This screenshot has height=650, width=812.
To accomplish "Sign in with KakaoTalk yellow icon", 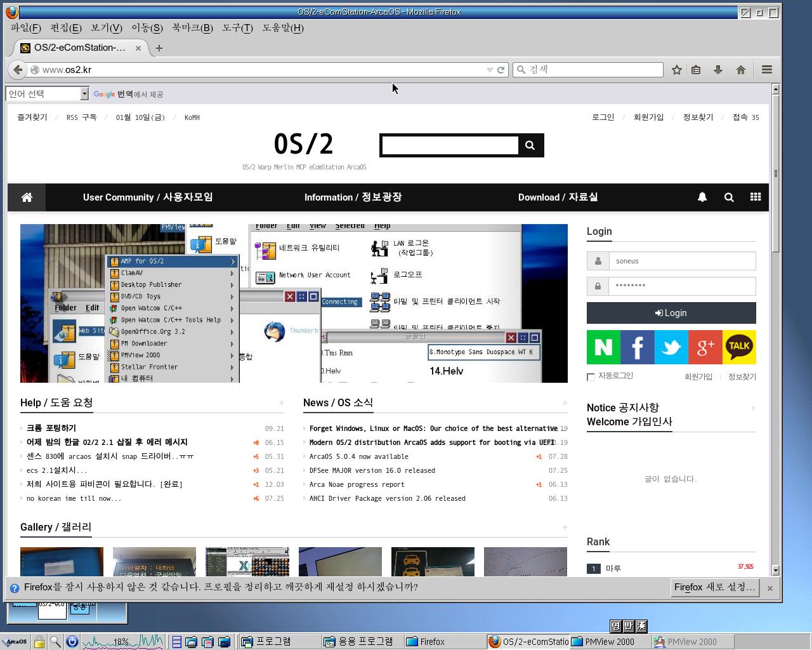I will point(739,347).
